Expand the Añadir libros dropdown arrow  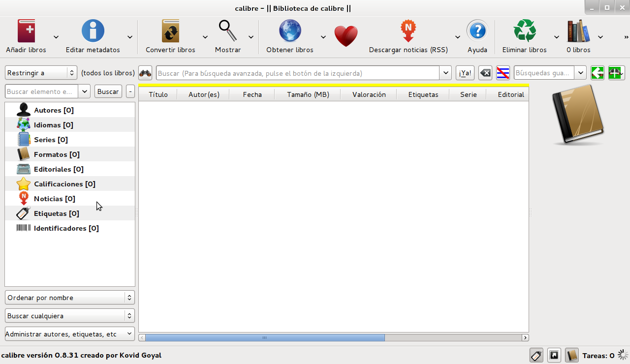[x=56, y=37]
